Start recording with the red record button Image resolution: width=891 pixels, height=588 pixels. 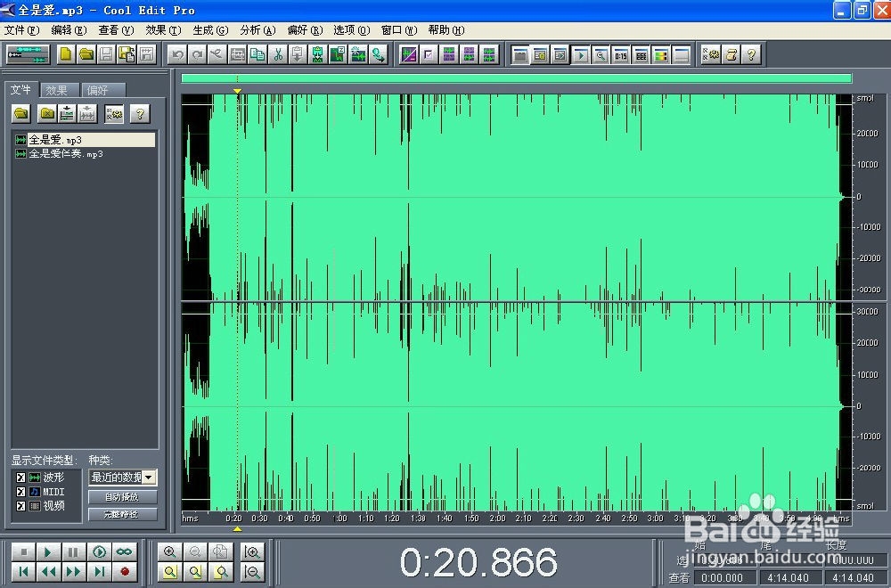click(x=125, y=572)
